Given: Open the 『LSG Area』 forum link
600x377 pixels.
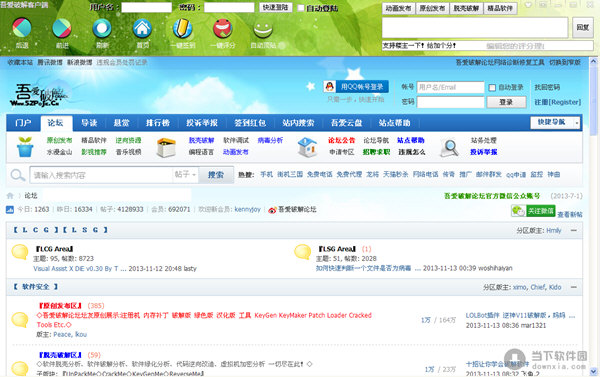Looking at the screenshot, I should coord(337,249).
